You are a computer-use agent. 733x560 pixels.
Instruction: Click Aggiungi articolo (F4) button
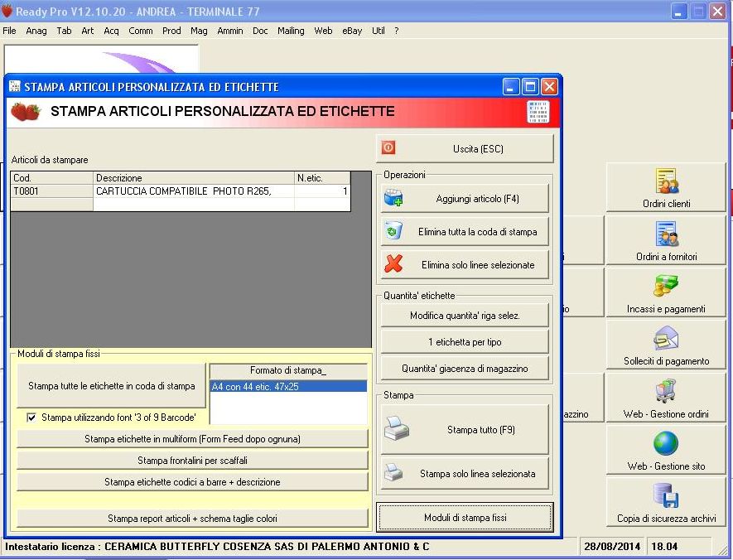(x=465, y=198)
